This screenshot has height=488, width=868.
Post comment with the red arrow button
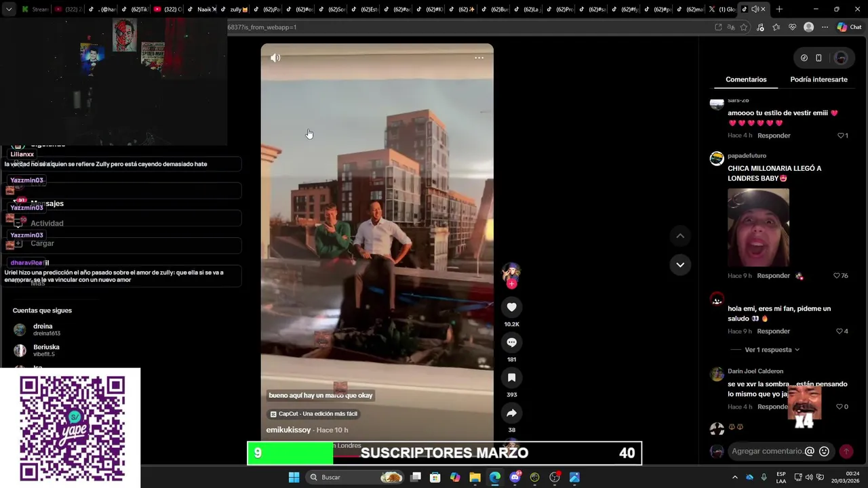[x=846, y=451]
